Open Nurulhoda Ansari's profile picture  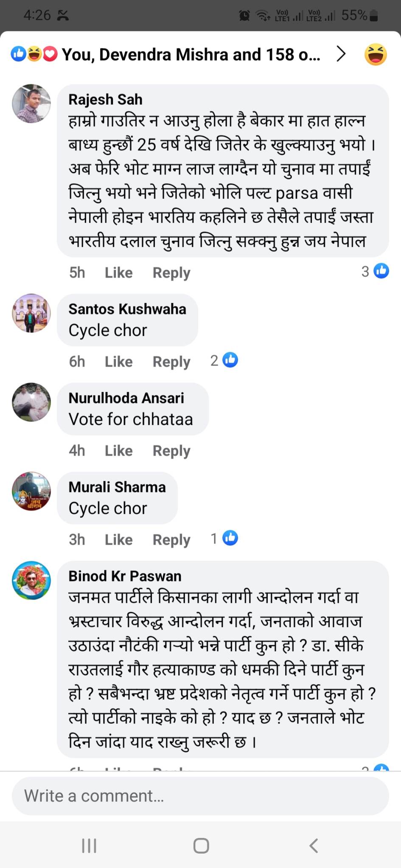pyautogui.click(x=31, y=402)
